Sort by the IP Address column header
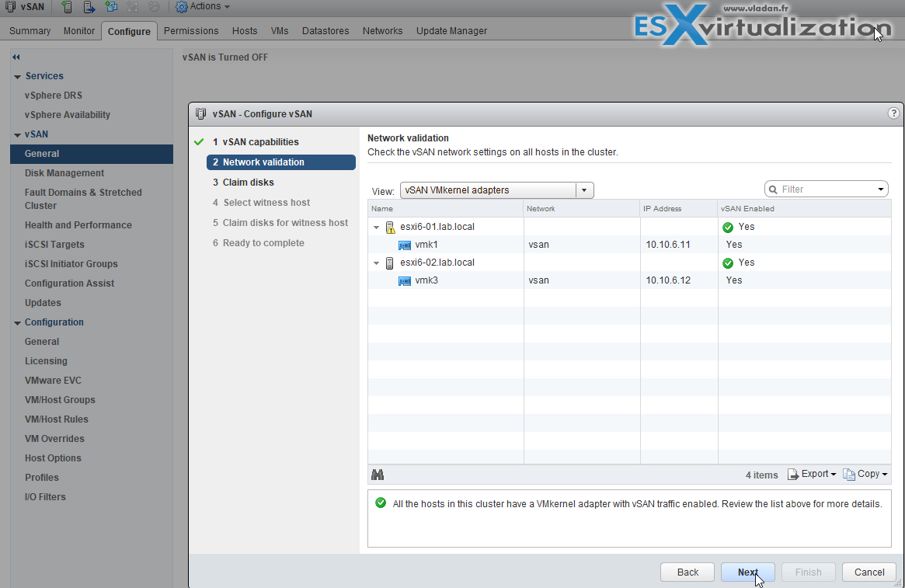This screenshot has height=588, width=905. coord(679,208)
